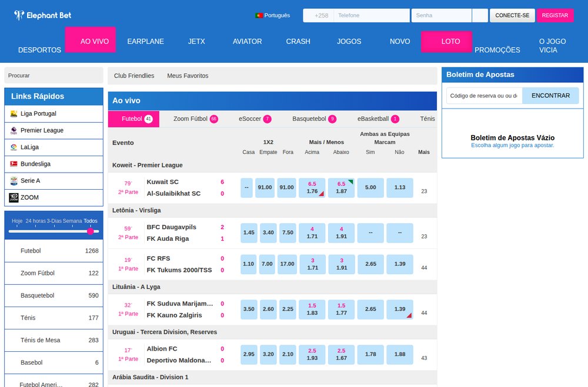Open the FK Kauno Zalgiris match
This screenshot has width=588, height=387.
175,315
